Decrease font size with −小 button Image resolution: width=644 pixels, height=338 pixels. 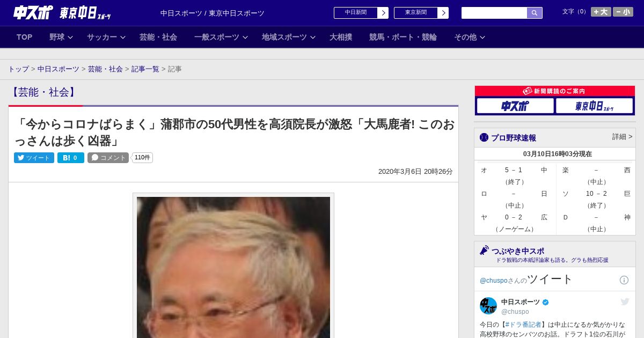pyautogui.click(x=623, y=12)
